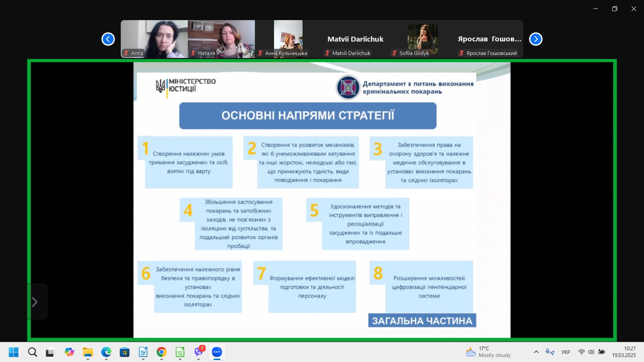Select Наталя's video thumbnail
This screenshot has height=362, width=644.
click(x=221, y=39)
